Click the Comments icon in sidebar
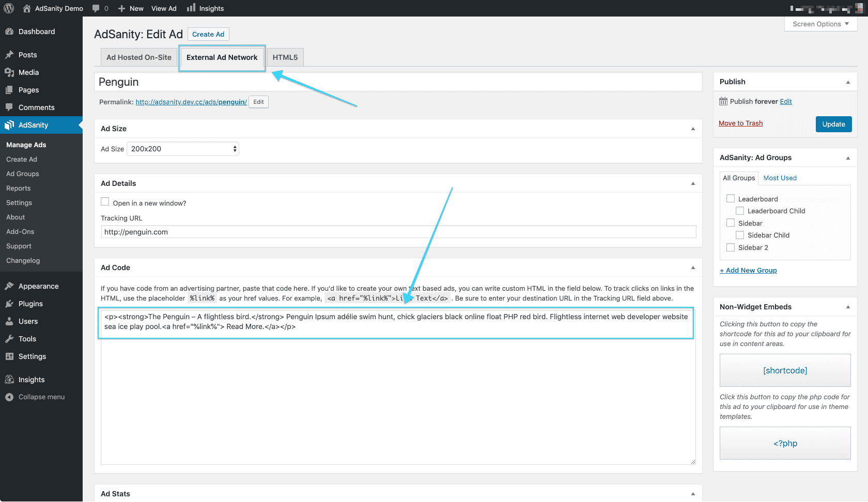 tap(9, 107)
